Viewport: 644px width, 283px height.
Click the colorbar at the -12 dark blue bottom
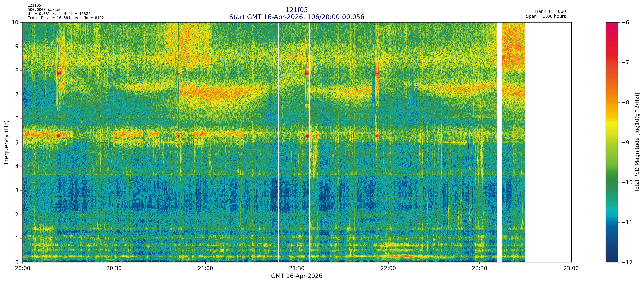click(612, 260)
